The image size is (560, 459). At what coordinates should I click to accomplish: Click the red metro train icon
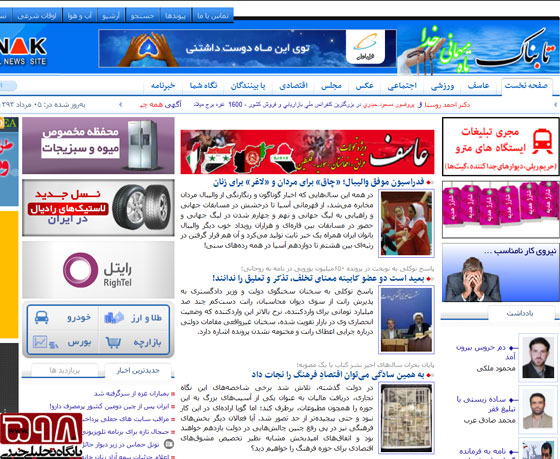click(542, 141)
